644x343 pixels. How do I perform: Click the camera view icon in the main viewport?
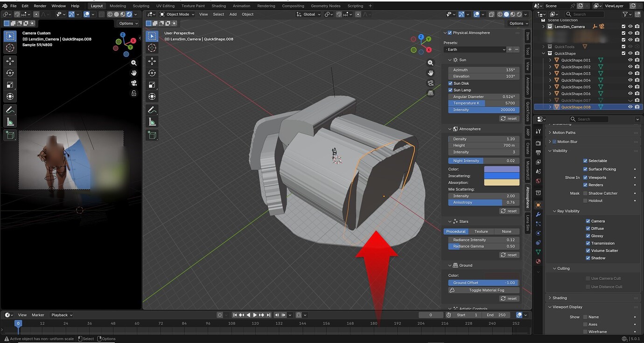tap(431, 83)
